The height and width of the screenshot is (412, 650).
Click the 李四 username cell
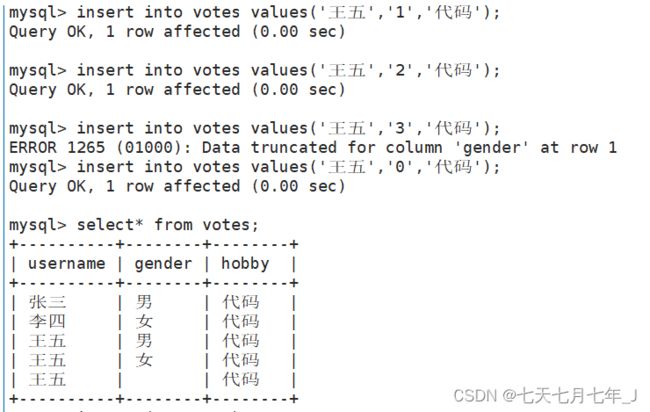tap(47, 321)
